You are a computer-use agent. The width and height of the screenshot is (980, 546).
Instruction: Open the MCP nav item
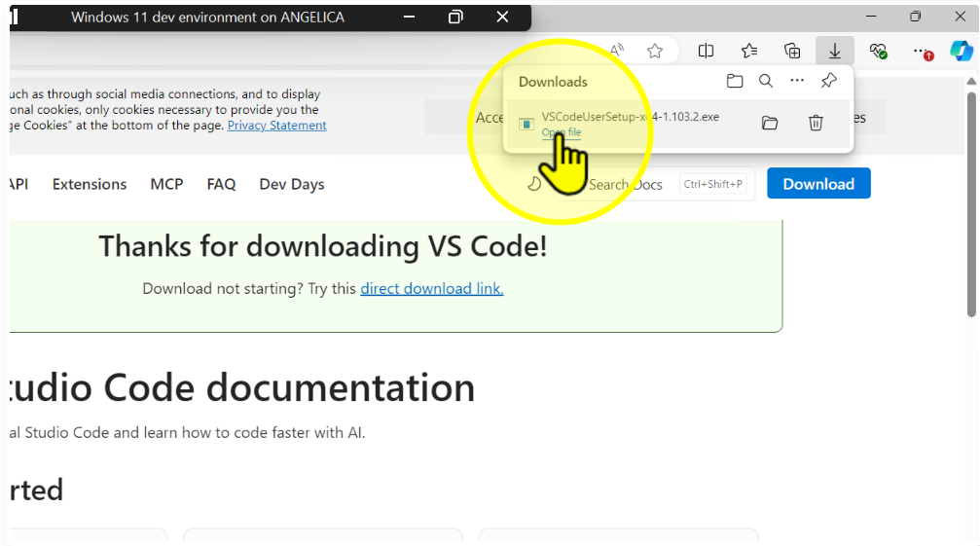pyautogui.click(x=166, y=184)
